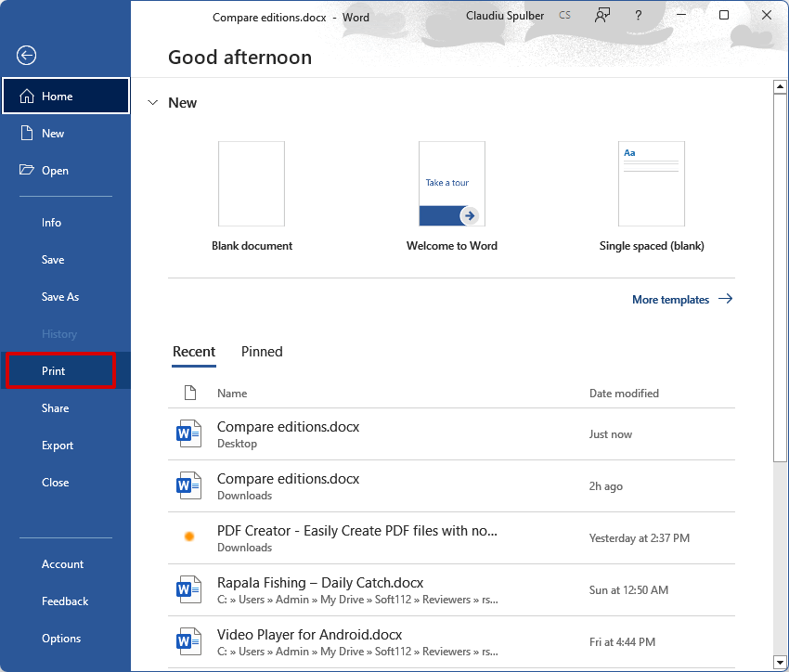The height and width of the screenshot is (672, 789).
Task: Click the back arrow to exit Backstage view
Action: pyautogui.click(x=26, y=56)
